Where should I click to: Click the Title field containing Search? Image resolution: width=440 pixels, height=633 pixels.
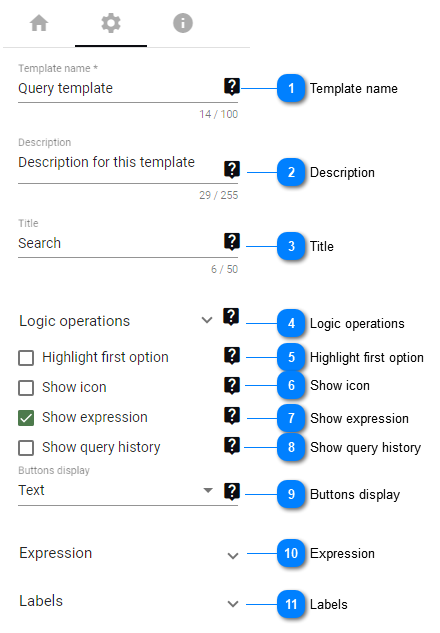(x=119, y=243)
